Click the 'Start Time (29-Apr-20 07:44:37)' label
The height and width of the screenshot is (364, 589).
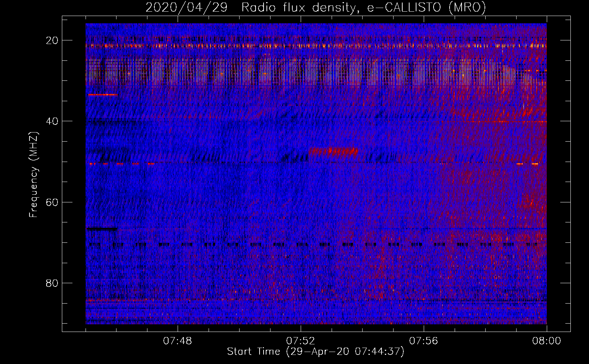(x=316, y=352)
